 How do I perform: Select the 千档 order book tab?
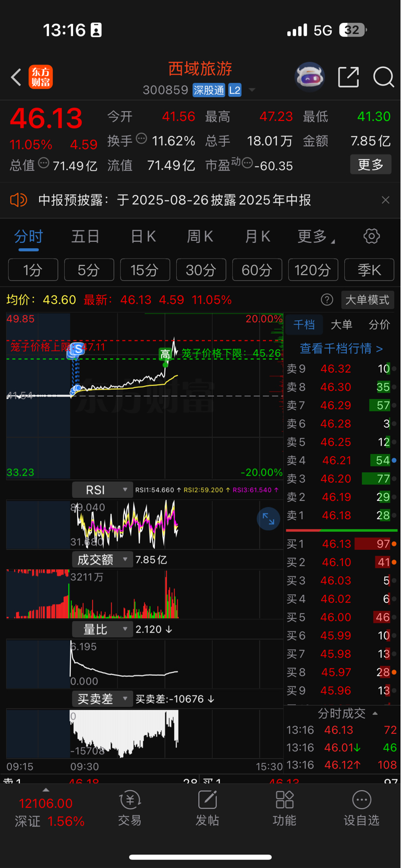tap(304, 325)
